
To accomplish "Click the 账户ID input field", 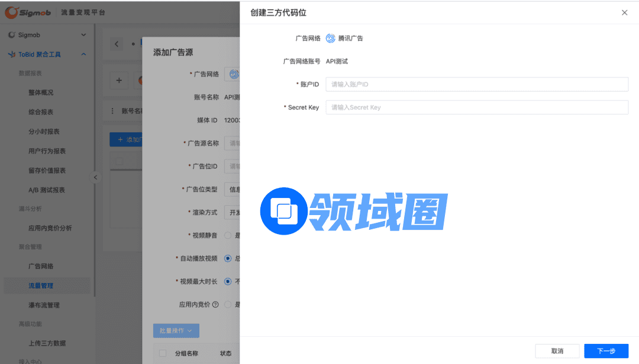I will click(476, 84).
